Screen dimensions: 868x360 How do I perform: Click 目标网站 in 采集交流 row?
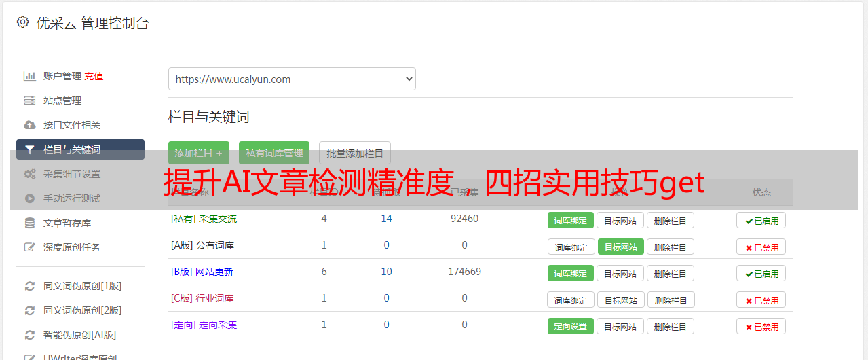point(620,220)
